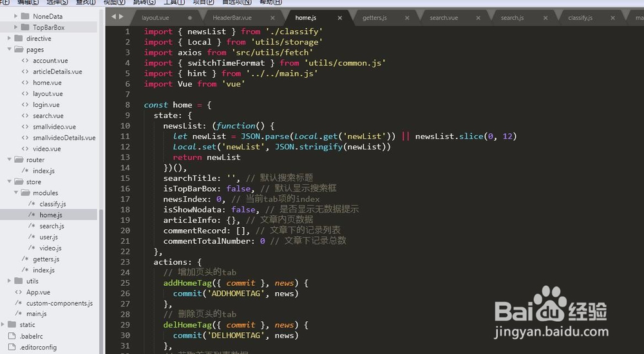Click the .babelrc file icon
Image resolution: width=644 pixels, height=354 pixels.
(x=12, y=336)
